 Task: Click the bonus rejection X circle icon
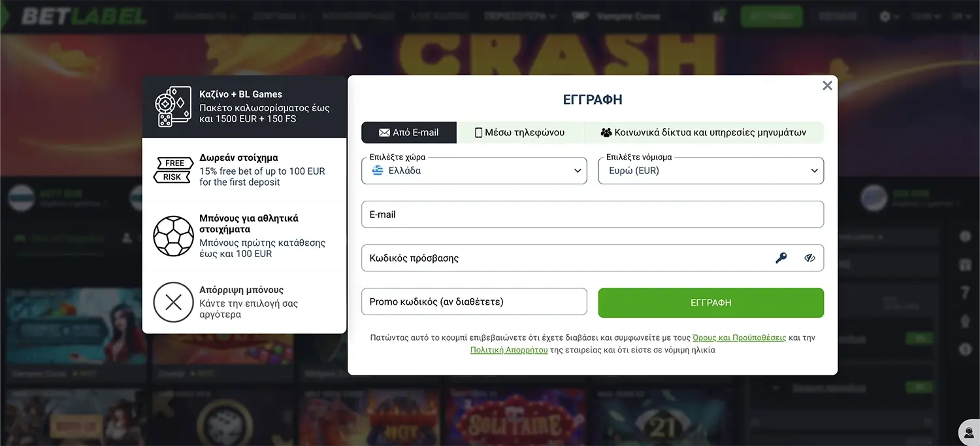click(173, 302)
